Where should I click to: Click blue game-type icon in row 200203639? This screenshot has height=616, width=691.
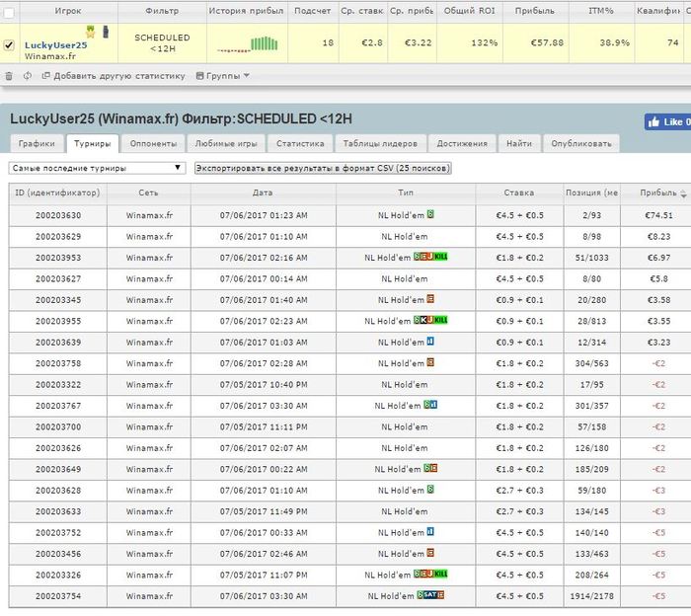click(x=430, y=342)
